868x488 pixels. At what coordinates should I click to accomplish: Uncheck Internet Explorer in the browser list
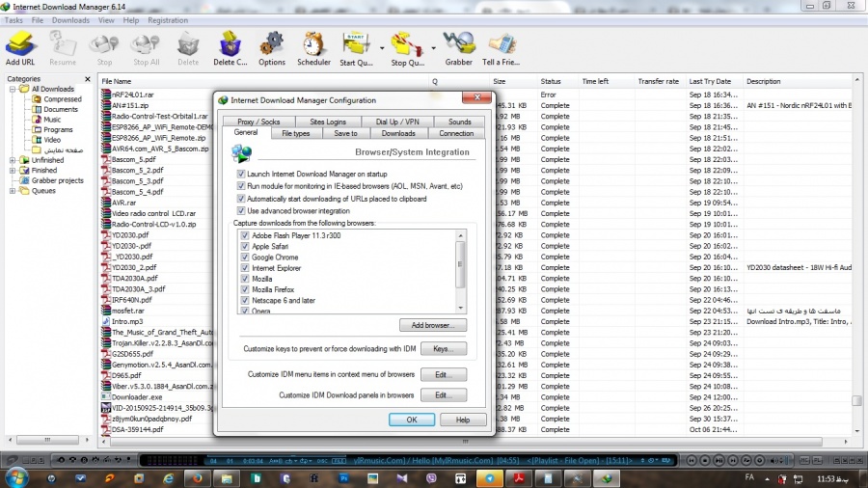tap(245, 268)
